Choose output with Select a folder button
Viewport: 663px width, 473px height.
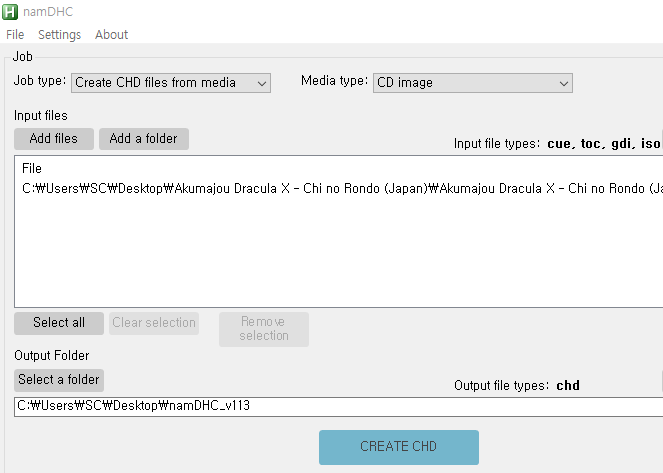pos(59,380)
